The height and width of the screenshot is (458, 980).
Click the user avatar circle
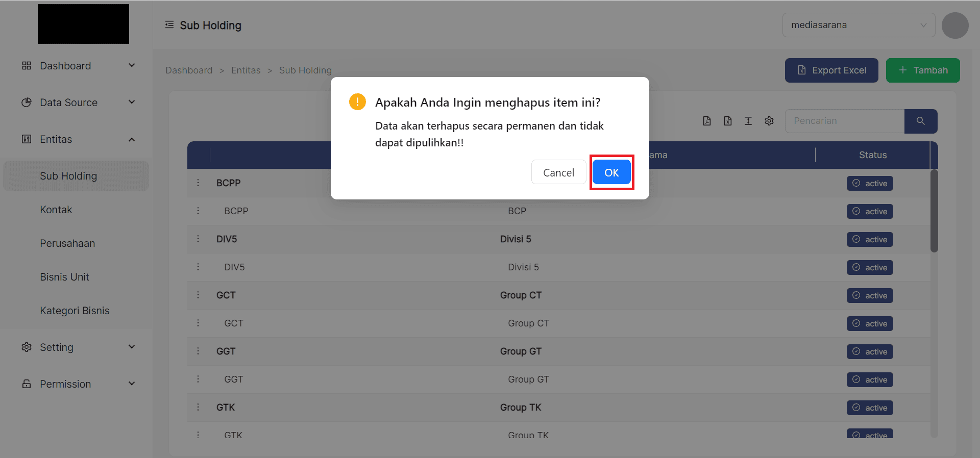(x=955, y=26)
